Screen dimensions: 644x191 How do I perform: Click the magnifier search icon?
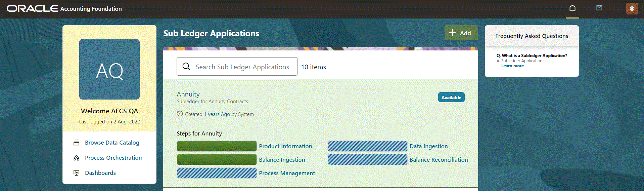coord(186,67)
